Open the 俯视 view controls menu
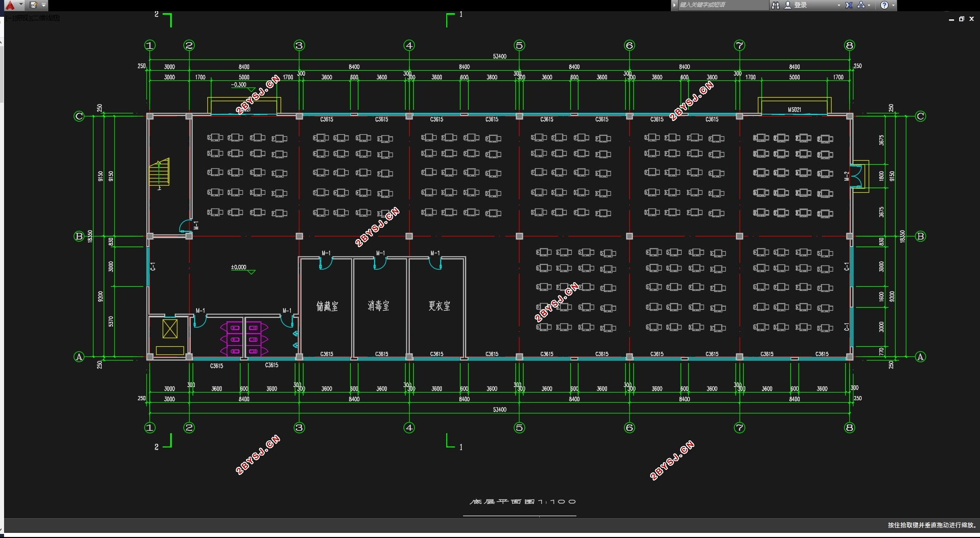Screen dimensions: 980x538 22,18
